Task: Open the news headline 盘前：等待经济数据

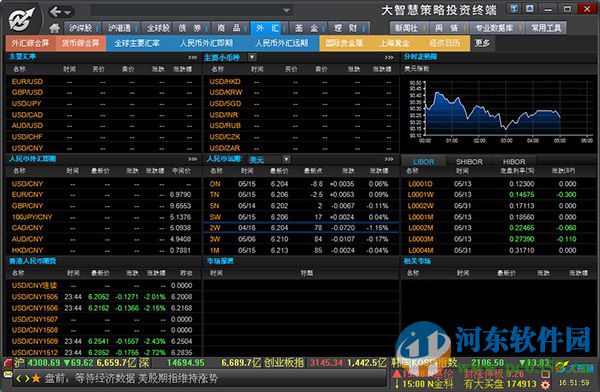Action: (131, 379)
